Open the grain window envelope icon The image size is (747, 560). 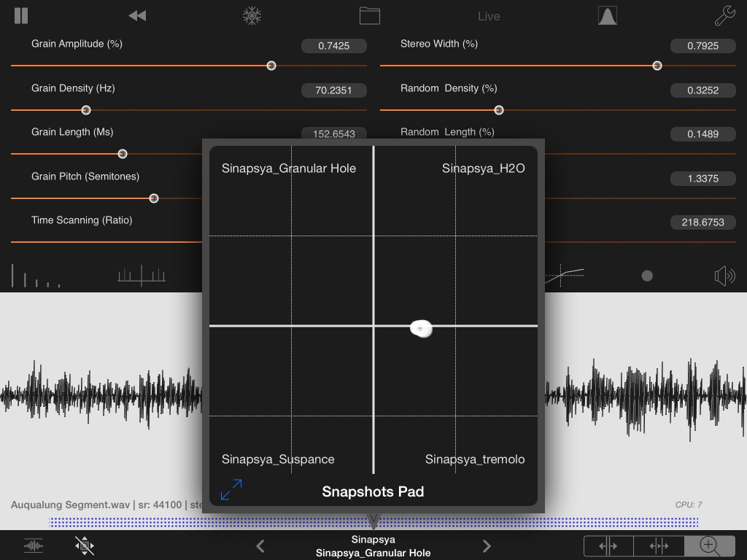point(608,16)
